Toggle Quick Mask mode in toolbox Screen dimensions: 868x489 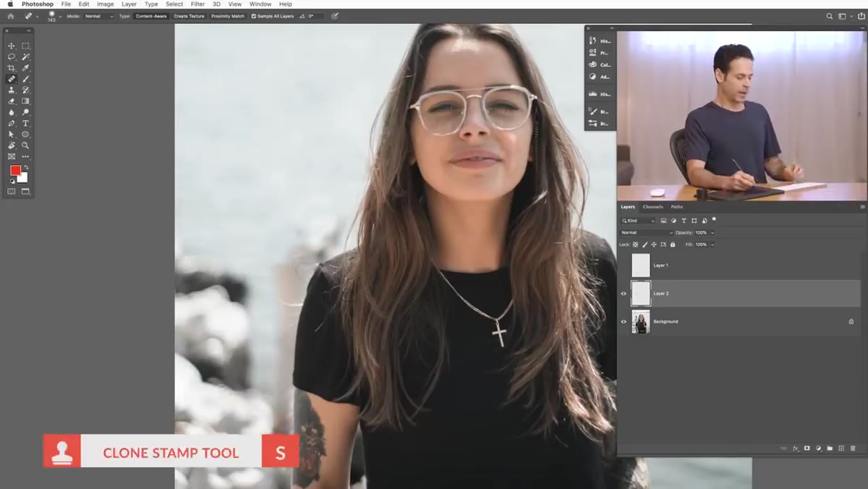12,192
